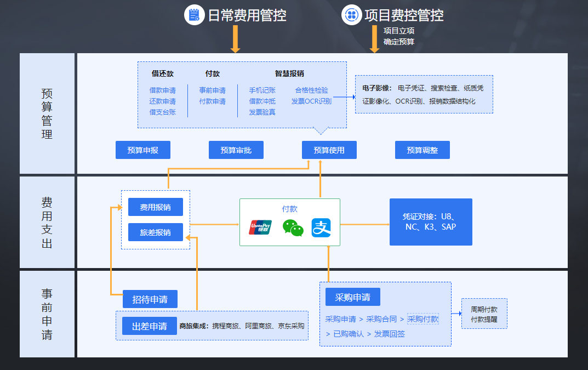Click the 凭证对接 U8 NC K3 SAP box
Viewport: 588px width, 370px height.
click(430, 222)
